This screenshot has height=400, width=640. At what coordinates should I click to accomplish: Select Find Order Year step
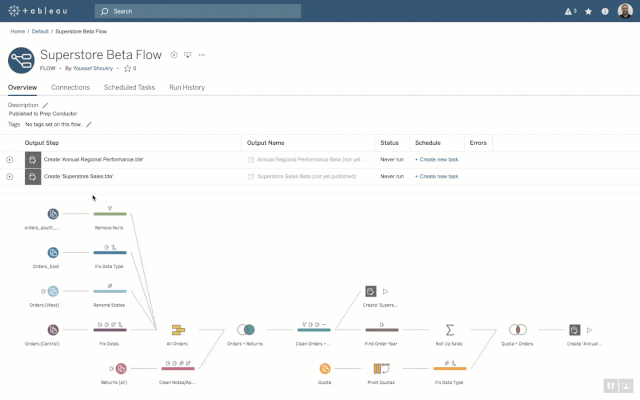coord(382,329)
